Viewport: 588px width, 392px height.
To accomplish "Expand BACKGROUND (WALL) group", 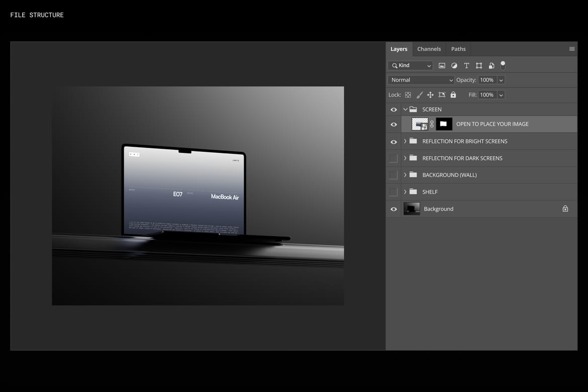I will 405,175.
